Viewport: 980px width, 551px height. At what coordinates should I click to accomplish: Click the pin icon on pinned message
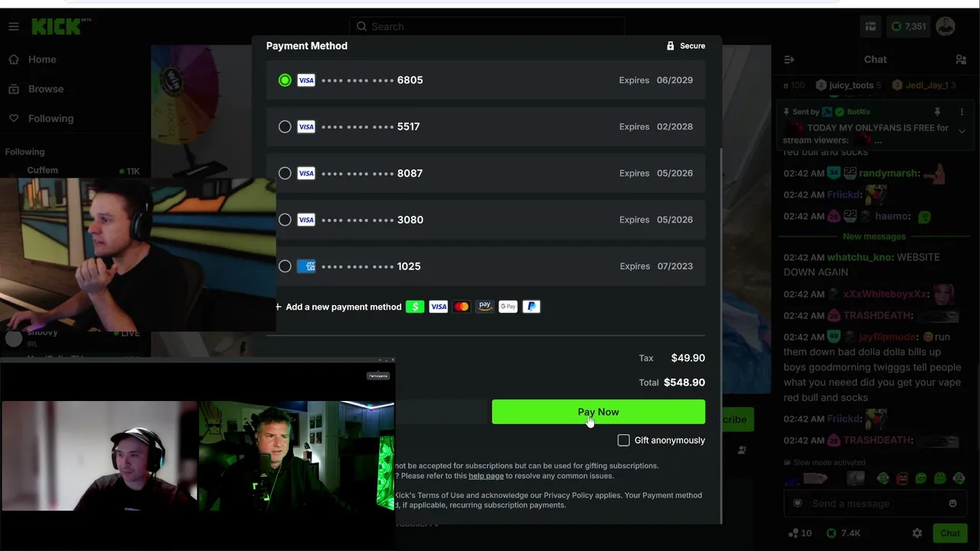point(937,112)
